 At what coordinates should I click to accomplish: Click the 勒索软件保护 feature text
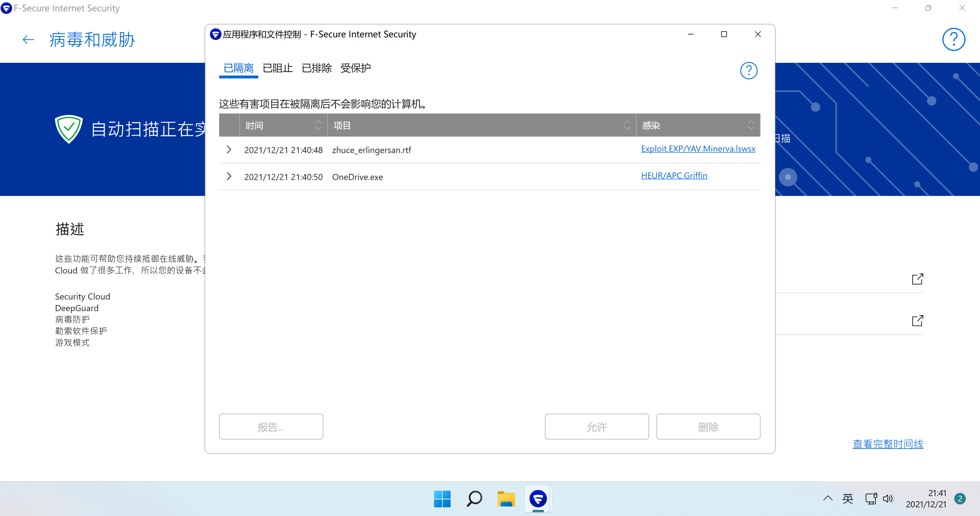click(81, 331)
